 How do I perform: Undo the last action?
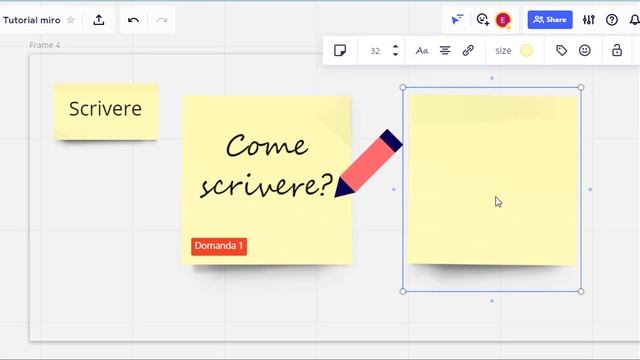click(133, 20)
